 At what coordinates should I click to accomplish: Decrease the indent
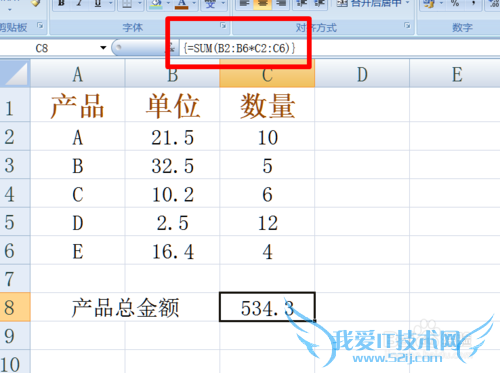[302, 4]
